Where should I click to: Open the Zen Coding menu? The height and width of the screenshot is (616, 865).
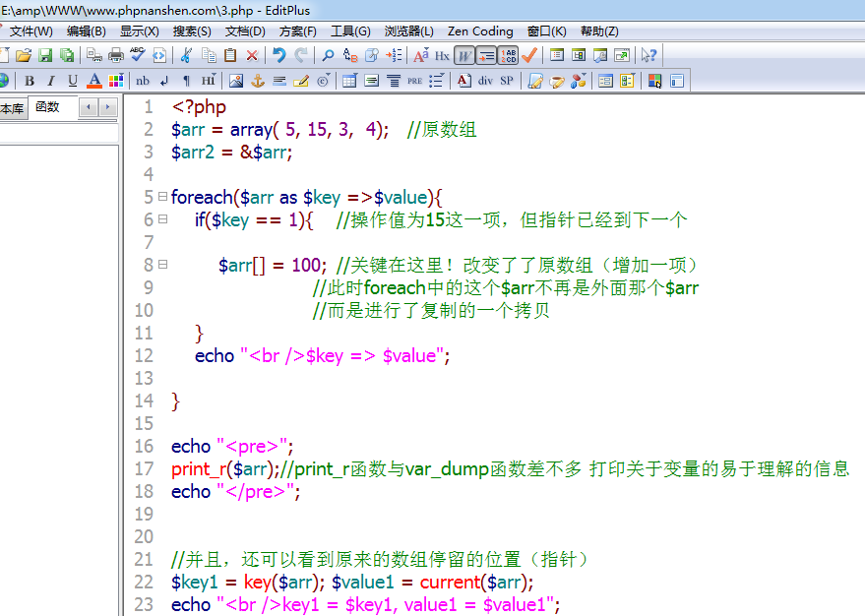[x=480, y=31]
